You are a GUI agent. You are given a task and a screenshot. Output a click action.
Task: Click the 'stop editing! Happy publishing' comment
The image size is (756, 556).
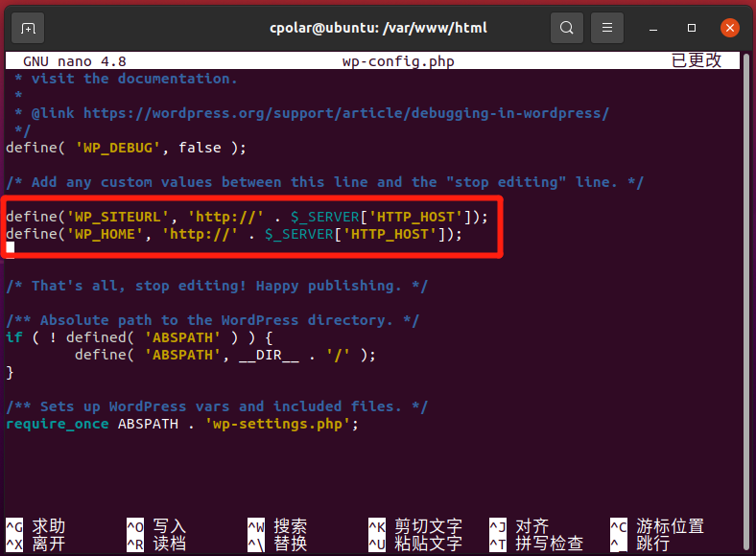[217, 287]
